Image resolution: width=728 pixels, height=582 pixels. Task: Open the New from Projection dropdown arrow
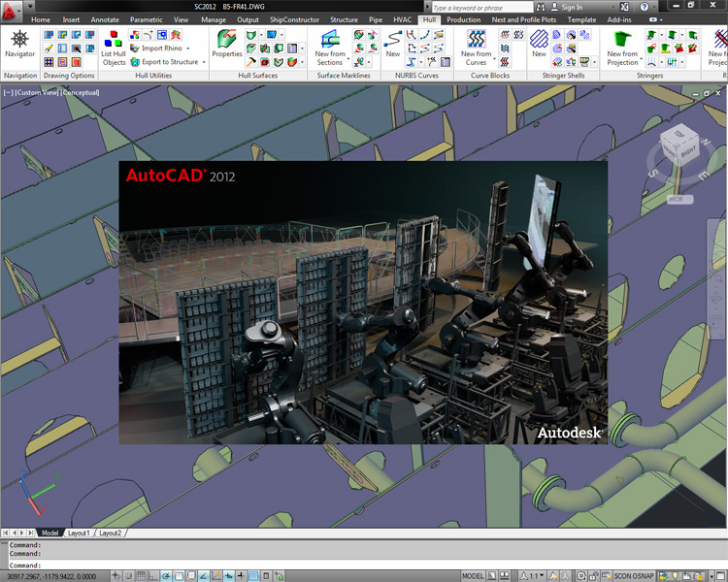(642, 58)
